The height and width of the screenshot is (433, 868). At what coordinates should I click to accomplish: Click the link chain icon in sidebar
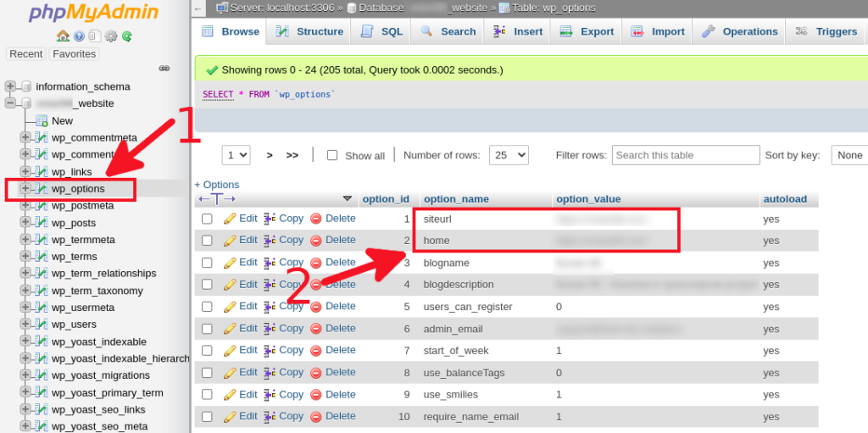(x=164, y=69)
